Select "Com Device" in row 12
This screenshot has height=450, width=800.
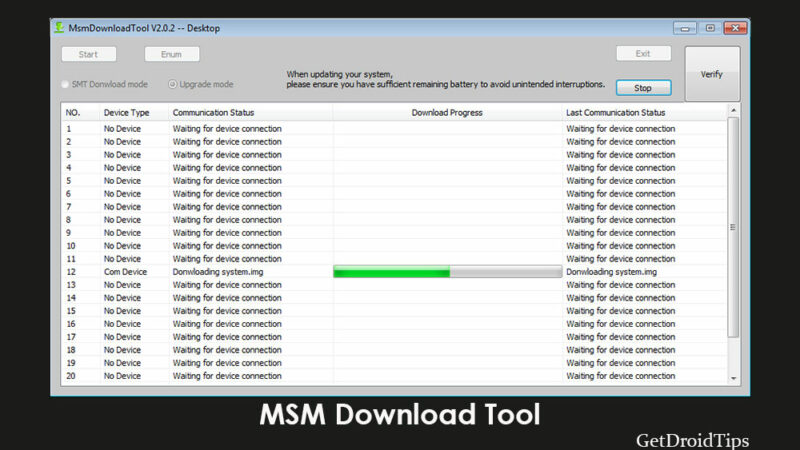click(126, 272)
